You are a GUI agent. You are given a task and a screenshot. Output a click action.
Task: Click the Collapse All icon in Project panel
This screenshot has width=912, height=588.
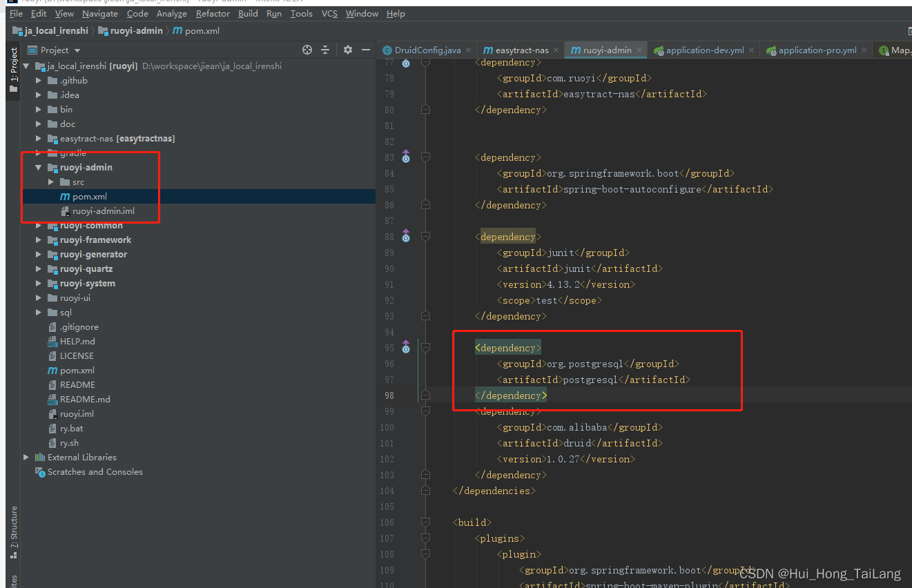(325, 50)
